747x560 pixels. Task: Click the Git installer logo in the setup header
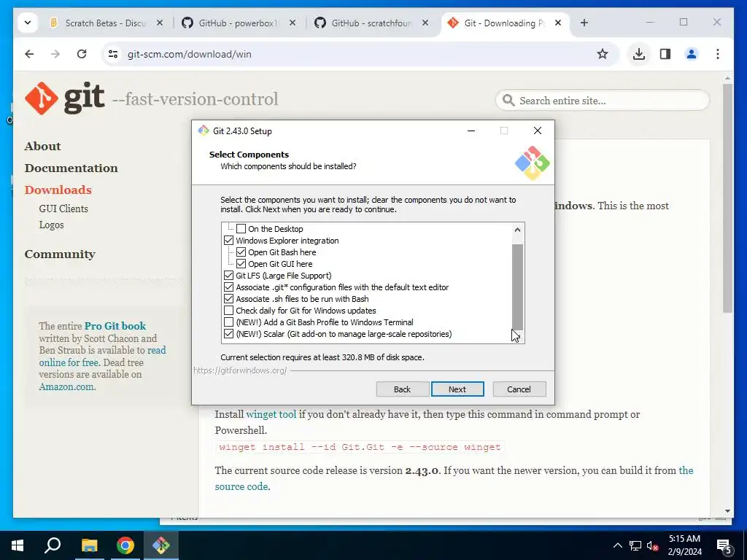(532, 163)
